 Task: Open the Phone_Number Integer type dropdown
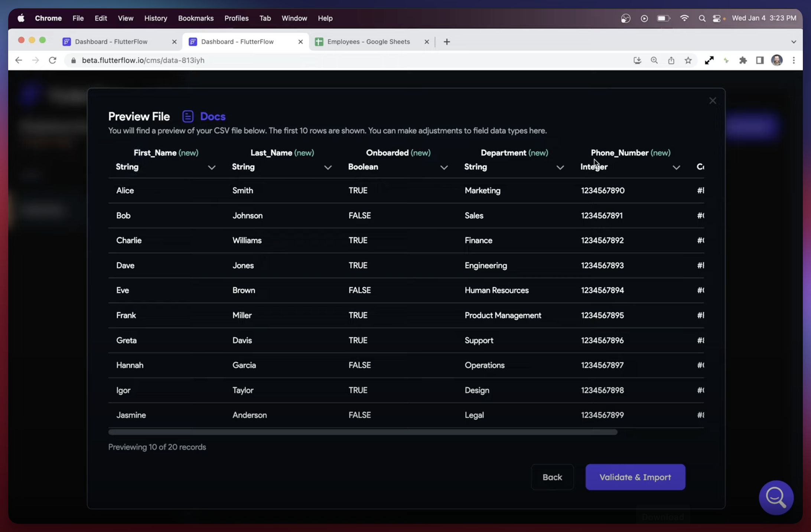point(677,167)
